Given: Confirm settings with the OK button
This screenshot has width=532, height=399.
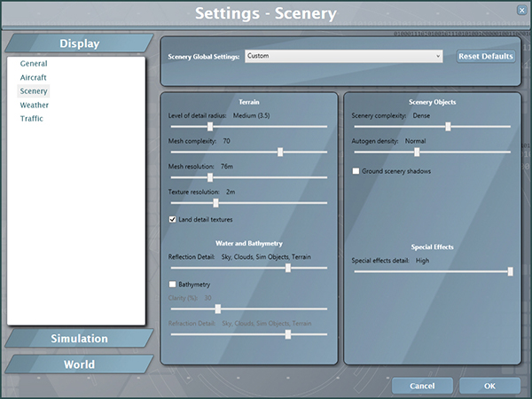Looking at the screenshot, I should click(x=489, y=386).
